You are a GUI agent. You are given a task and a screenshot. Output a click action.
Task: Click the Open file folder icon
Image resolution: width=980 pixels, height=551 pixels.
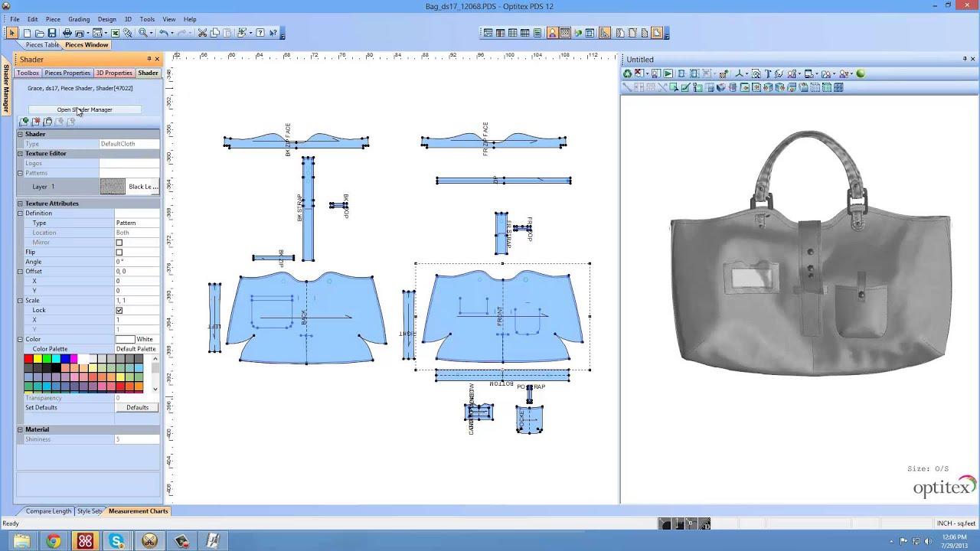pyautogui.click(x=39, y=33)
